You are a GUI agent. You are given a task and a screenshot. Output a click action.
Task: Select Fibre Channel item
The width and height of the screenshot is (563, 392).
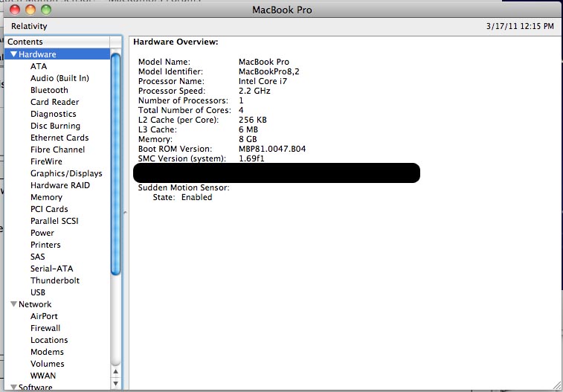click(x=57, y=150)
